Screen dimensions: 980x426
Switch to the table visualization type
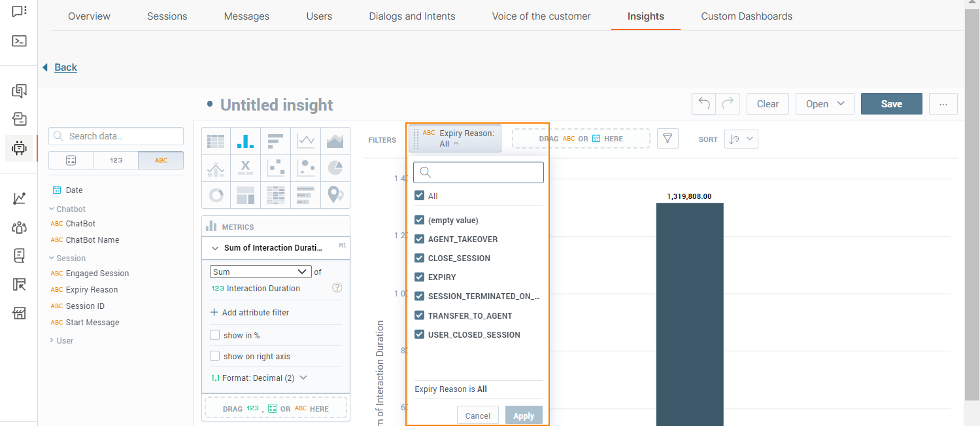click(x=216, y=141)
